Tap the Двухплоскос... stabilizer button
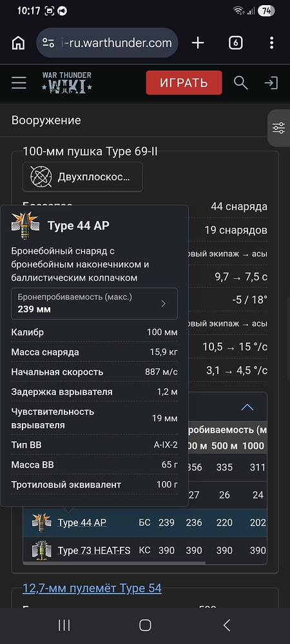290x644 pixels. 82,177
